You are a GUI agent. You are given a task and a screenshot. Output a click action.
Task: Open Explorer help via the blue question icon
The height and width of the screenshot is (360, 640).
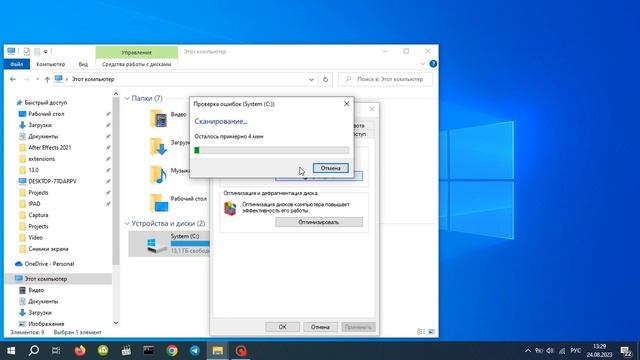click(433, 64)
